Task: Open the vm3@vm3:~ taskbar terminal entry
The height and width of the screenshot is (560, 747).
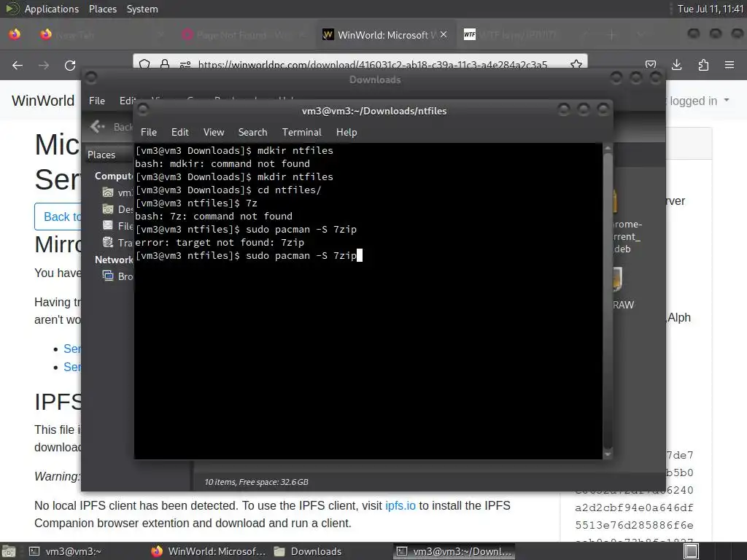Action: click(x=66, y=551)
